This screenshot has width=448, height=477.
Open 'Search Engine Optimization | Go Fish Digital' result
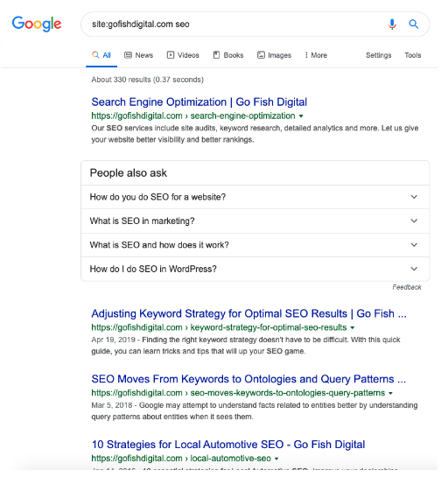199,102
